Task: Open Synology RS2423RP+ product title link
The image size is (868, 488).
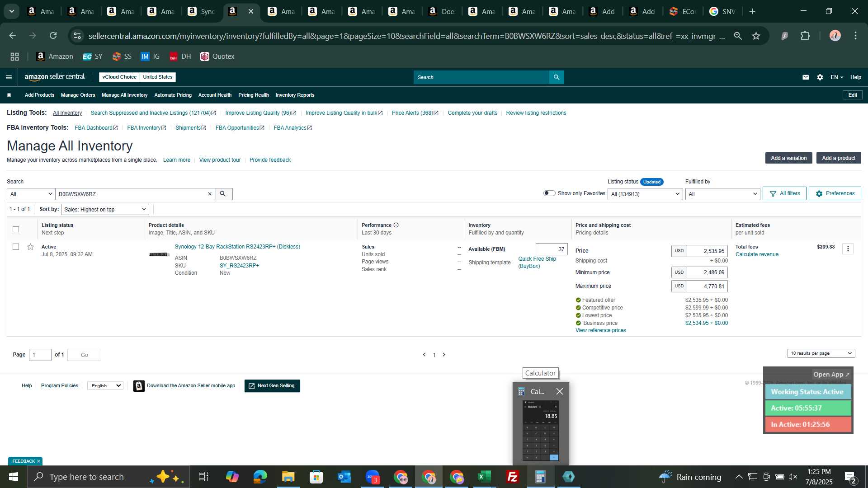Action: click(x=237, y=247)
